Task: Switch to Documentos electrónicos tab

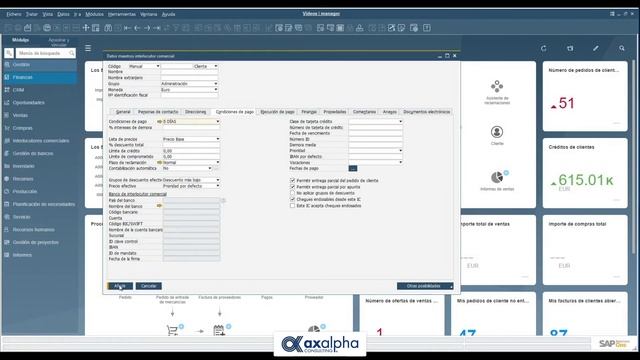Action: click(427, 112)
